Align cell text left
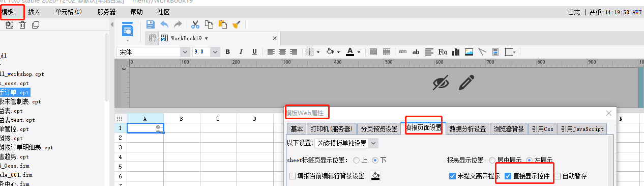 (271, 52)
